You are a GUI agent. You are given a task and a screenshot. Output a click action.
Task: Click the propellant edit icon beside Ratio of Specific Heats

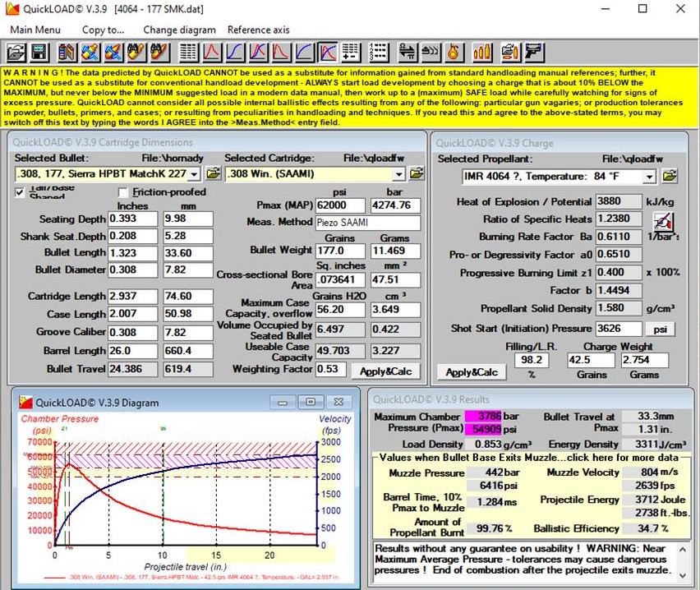(663, 220)
